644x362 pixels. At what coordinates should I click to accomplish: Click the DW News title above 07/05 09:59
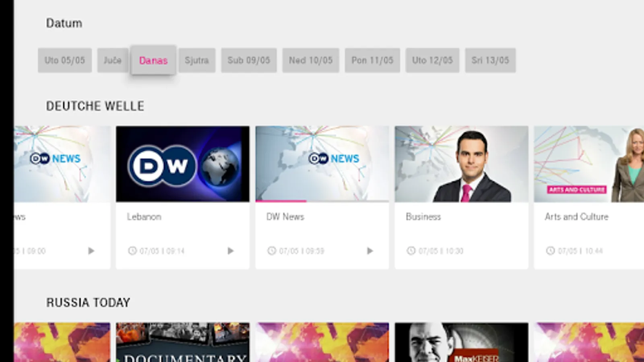coord(285,217)
